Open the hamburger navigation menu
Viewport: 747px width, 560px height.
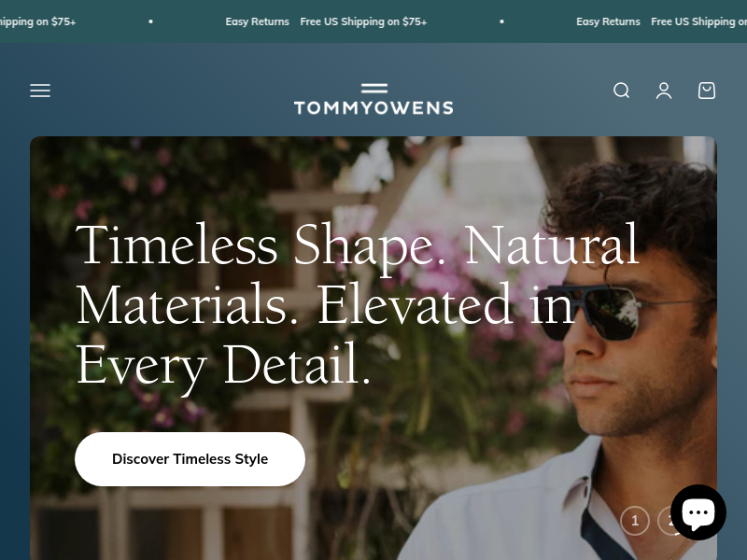40,91
